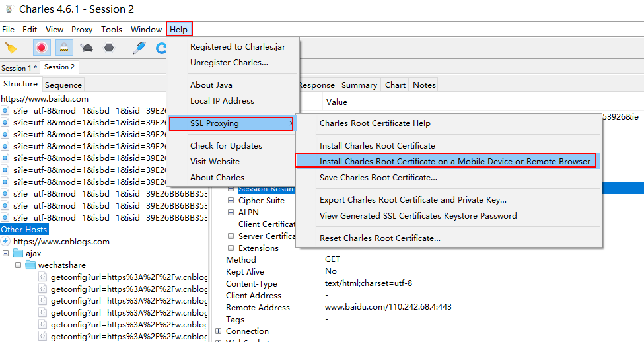
Task: Expand the Connection row
Action: pos(219,331)
